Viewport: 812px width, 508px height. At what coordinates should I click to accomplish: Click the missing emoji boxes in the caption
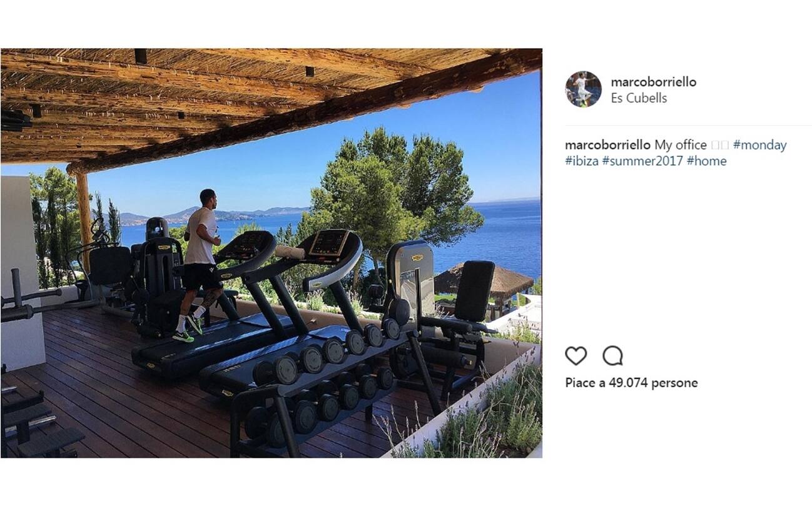click(719, 145)
